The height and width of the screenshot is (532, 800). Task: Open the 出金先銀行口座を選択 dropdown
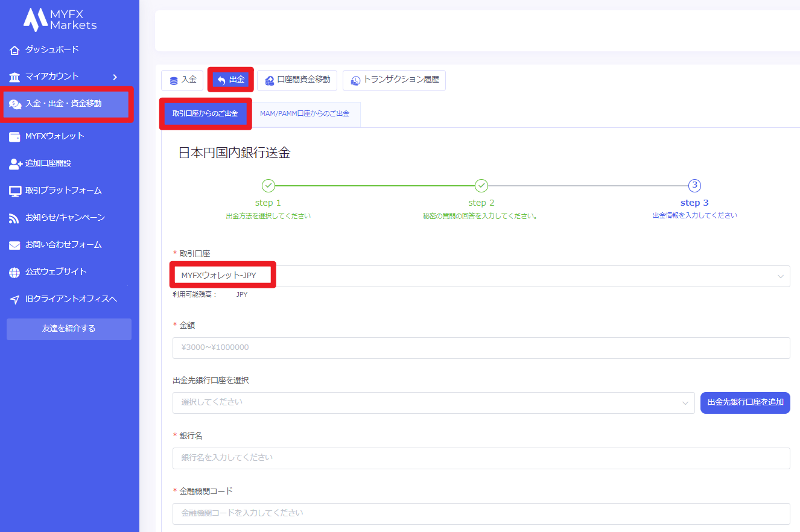[x=433, y=403]
